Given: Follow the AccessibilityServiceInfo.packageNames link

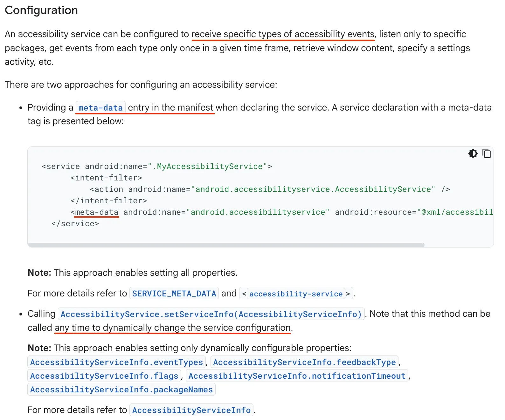Looking at the screenshot, I should pyautogui.click(x=121, y=390).
